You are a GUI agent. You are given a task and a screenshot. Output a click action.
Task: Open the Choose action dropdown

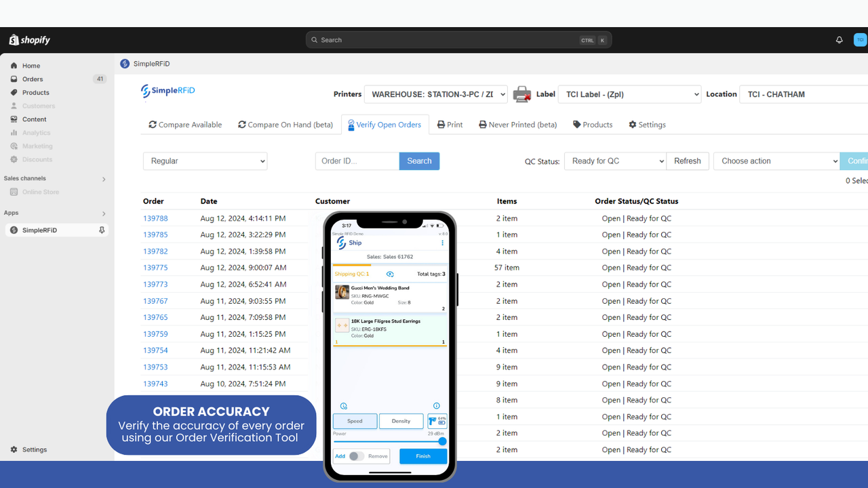tap(776, 161)
